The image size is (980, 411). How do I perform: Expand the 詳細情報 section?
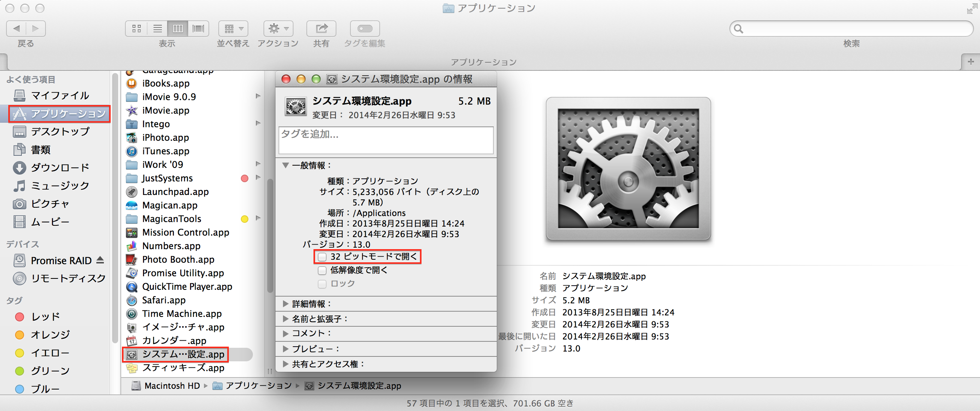(x=285, y=304)
